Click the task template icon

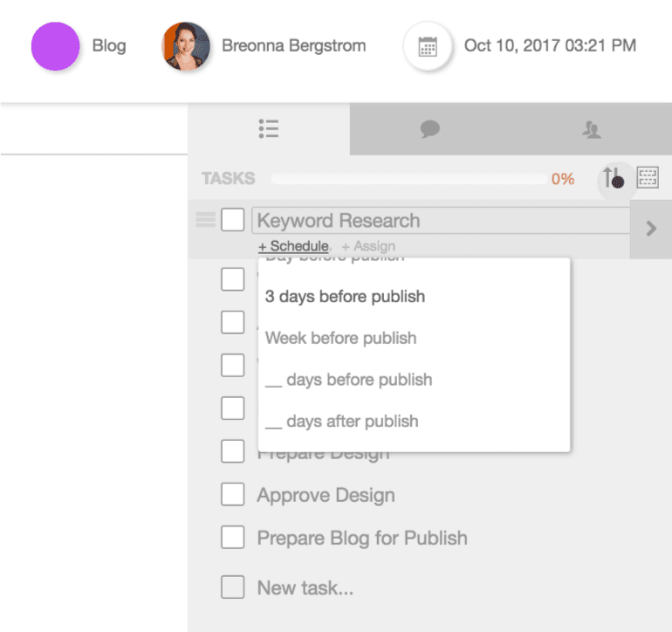(x=648, y=178)
